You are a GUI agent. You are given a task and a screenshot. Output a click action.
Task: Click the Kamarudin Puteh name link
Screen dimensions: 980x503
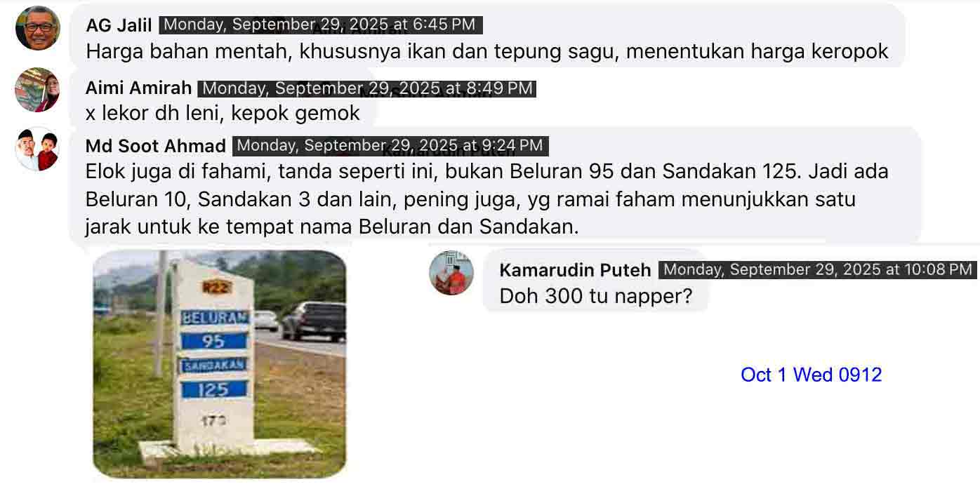click(x=575, y=270)
